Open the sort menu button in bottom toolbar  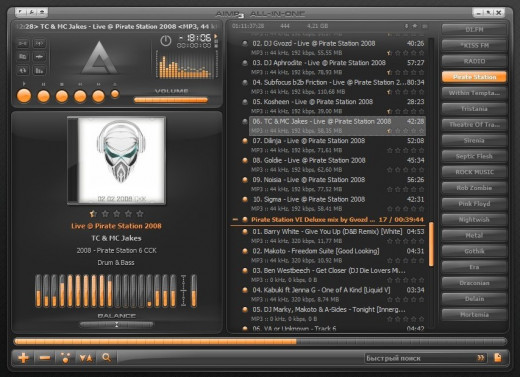click(x=86, y=358)
